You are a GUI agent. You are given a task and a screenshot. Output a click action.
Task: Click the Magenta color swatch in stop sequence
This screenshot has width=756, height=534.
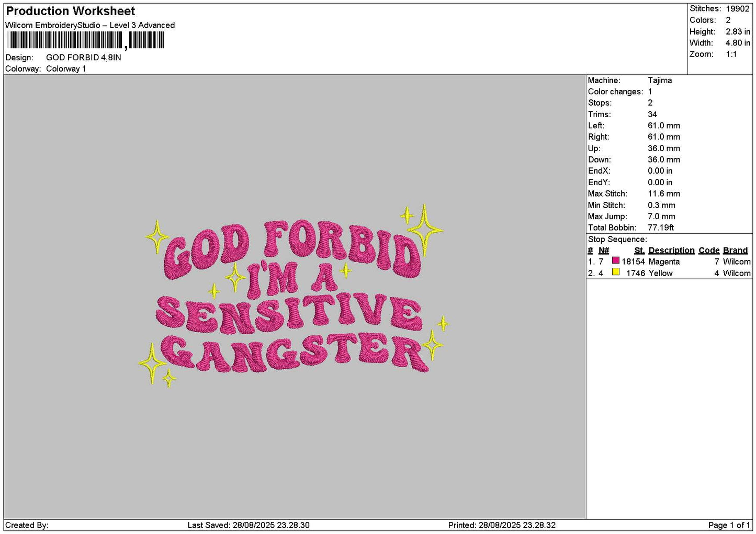(x=616, y=260)
